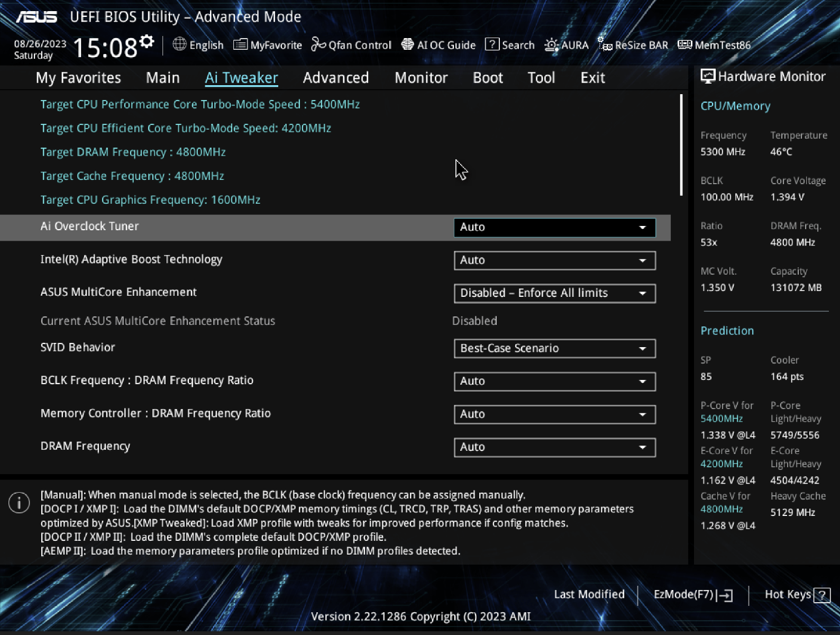Switch to Exit tab

pyautogui.click(x=592, y=78)
